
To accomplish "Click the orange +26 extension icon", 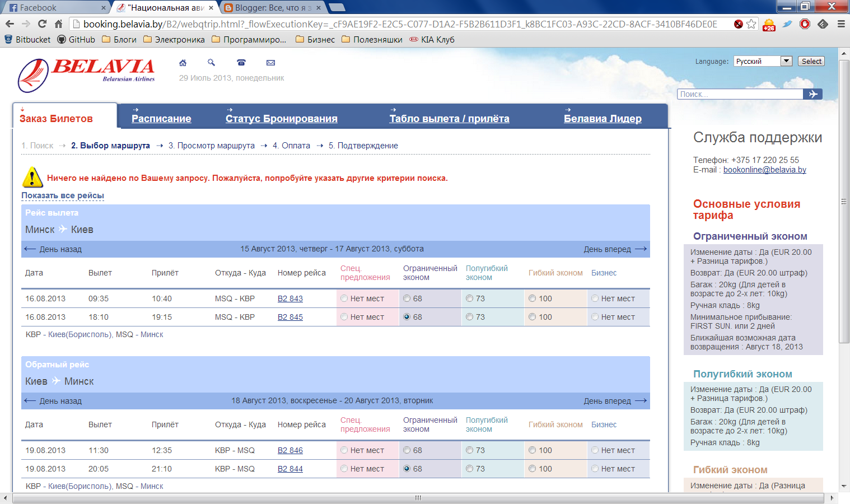I will 769,25.
